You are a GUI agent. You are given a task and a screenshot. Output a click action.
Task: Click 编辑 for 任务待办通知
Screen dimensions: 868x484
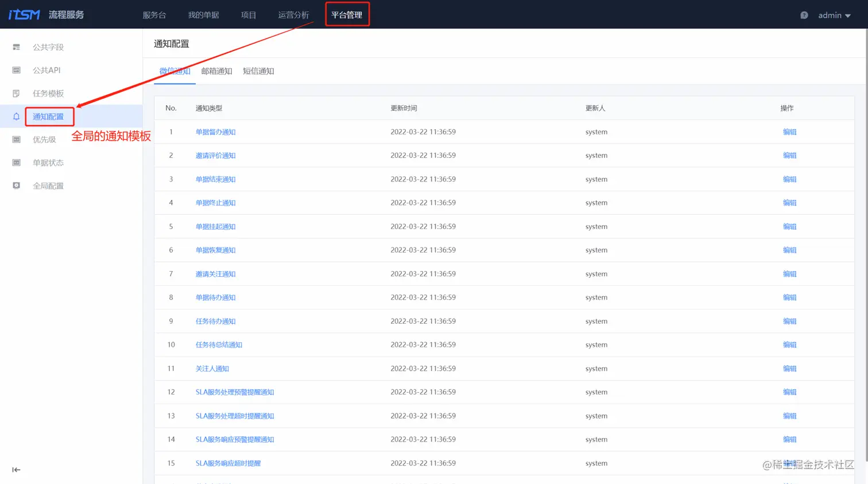click(x=789, y=321)
